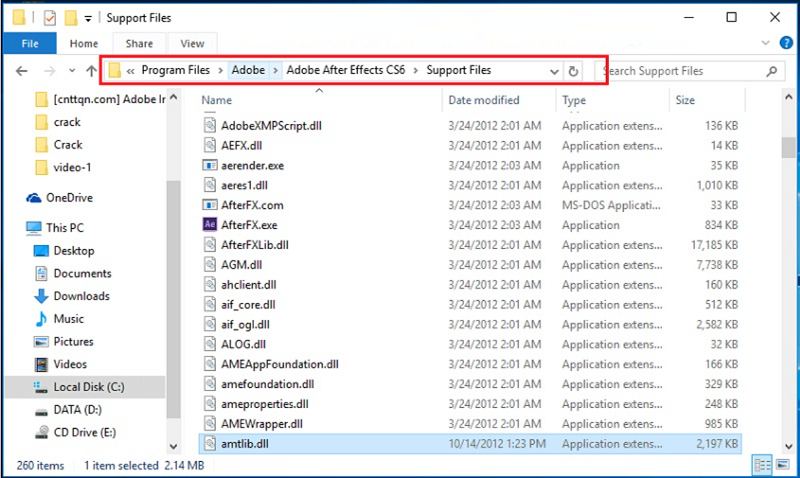
Task: Select the aerender.exe file icon
Action: tap(210, 165)
